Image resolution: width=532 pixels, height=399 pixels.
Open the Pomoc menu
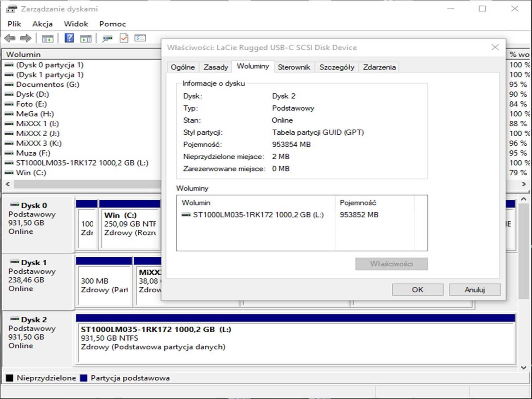tap(112, 24)
